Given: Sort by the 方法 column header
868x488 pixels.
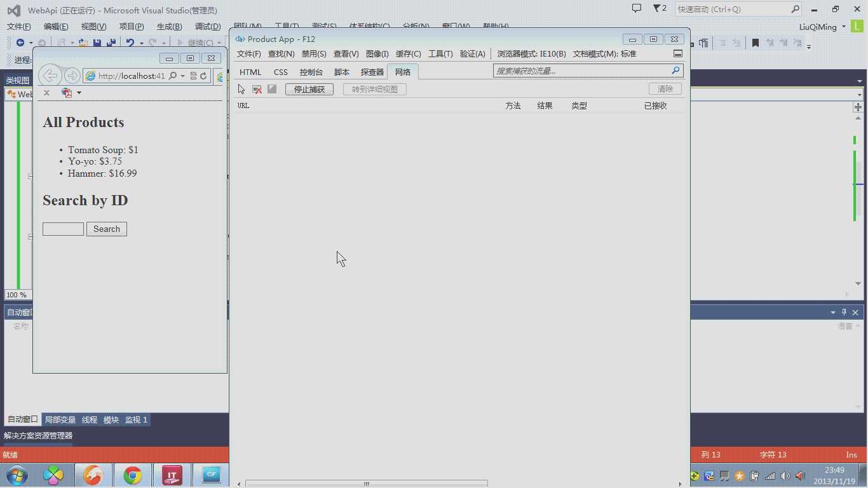Looking at the screenshot, I should (x=513, y=105).
